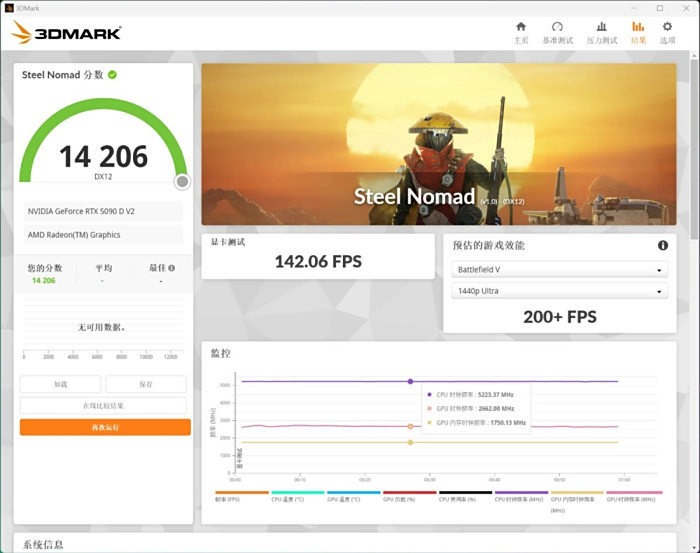Toggle the Frame rate (FPS) orange legend
700x553 pixels.
pyautogui.click(x=242, y=496)
